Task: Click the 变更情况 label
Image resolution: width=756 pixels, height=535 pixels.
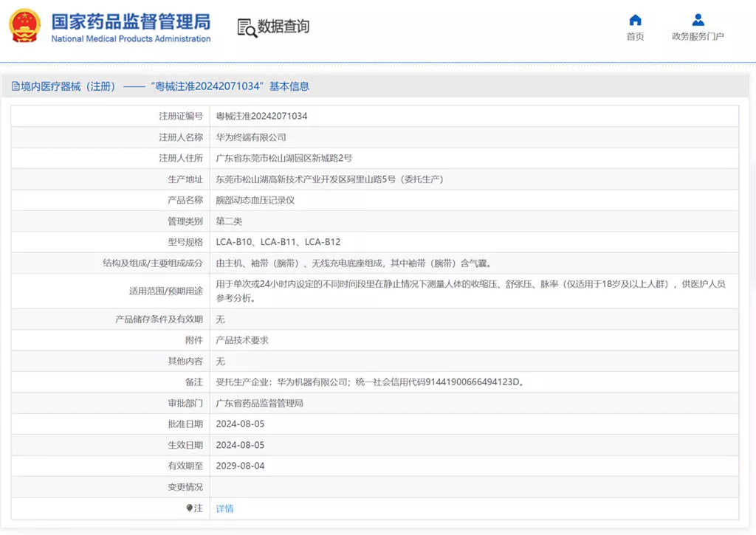Action: coord(185,487)
